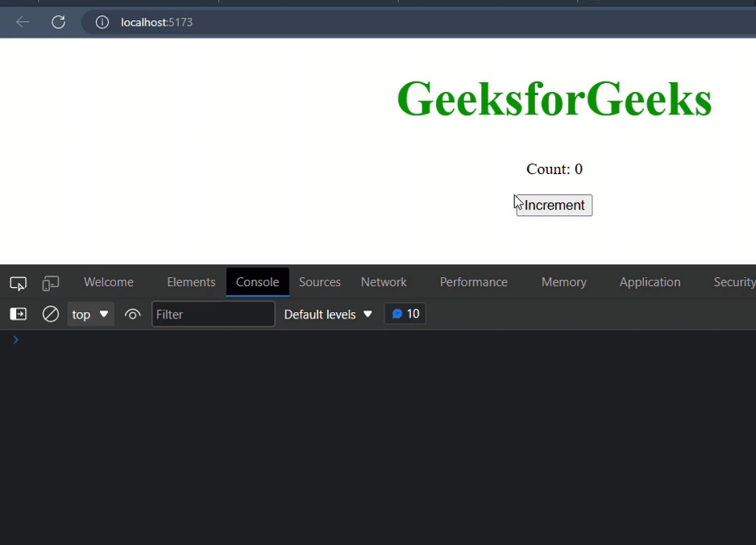Reload the localhost page
756x545 pixels.
pos(58,22)
